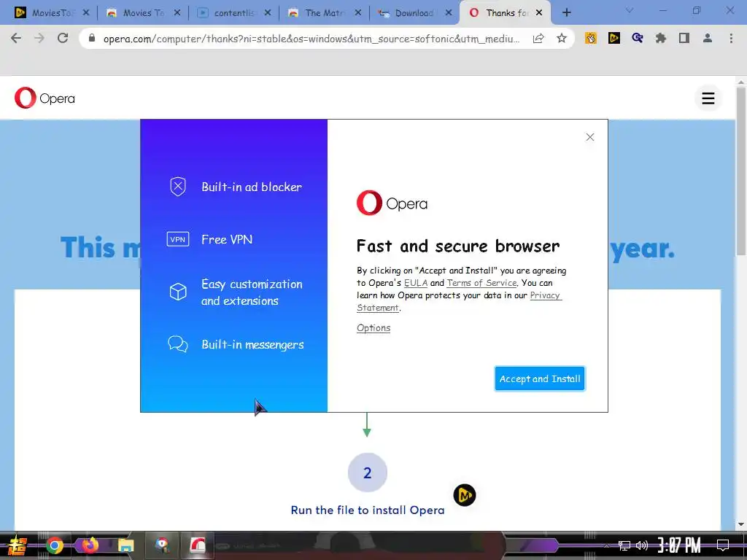Image resolution: width=747 pixels, height=560 pixels.
Task: Click the address bar URL field
Action: pyautogui.click(x=311, y=39)
